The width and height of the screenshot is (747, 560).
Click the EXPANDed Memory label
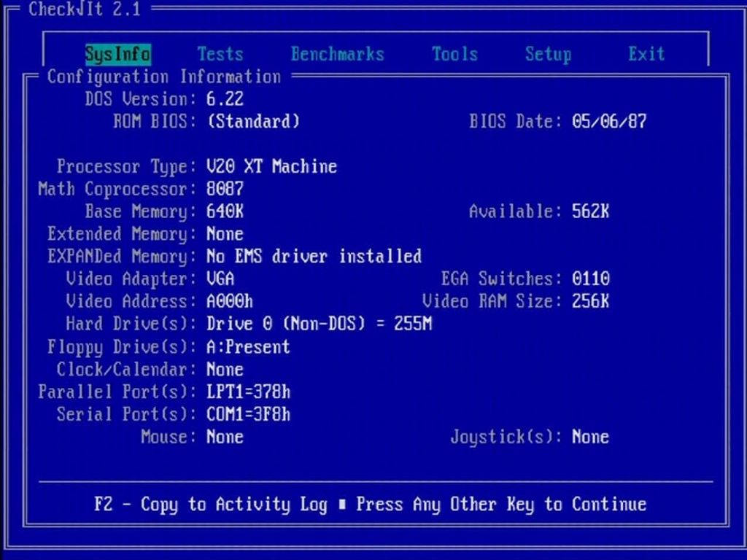122,257
